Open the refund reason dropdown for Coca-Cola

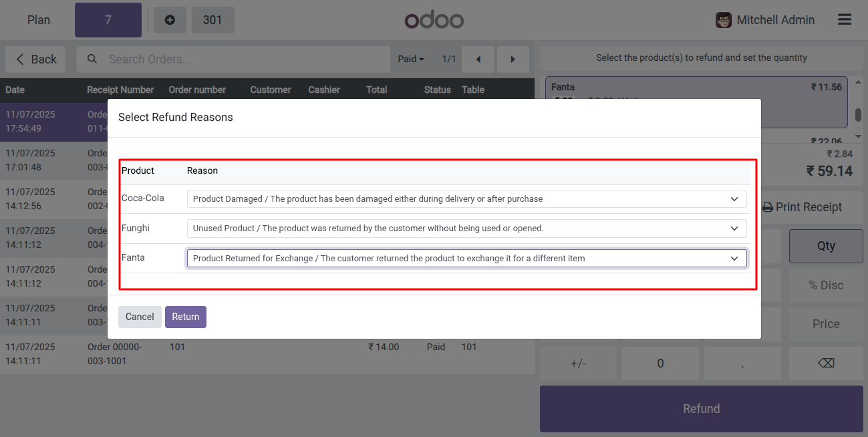click(466, 198)
